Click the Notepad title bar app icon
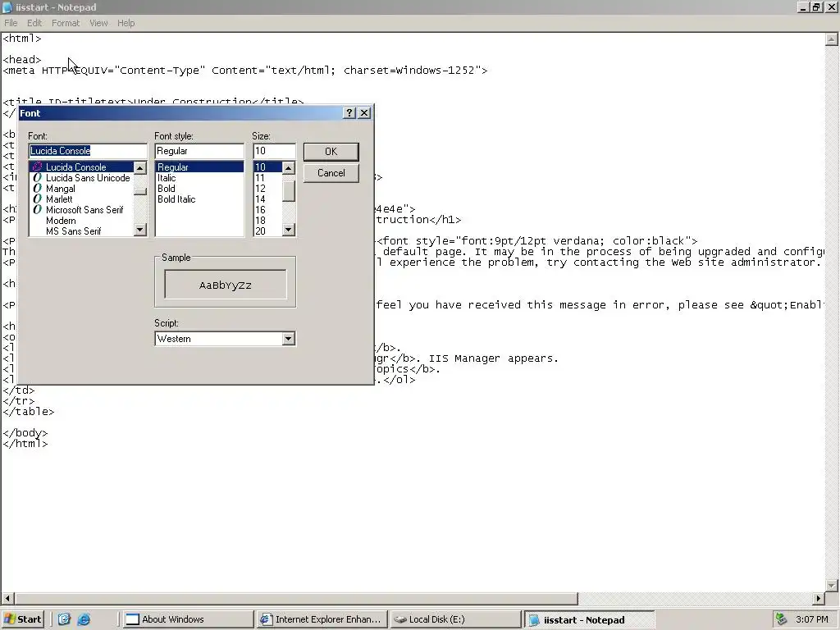 tap(7, 7)
